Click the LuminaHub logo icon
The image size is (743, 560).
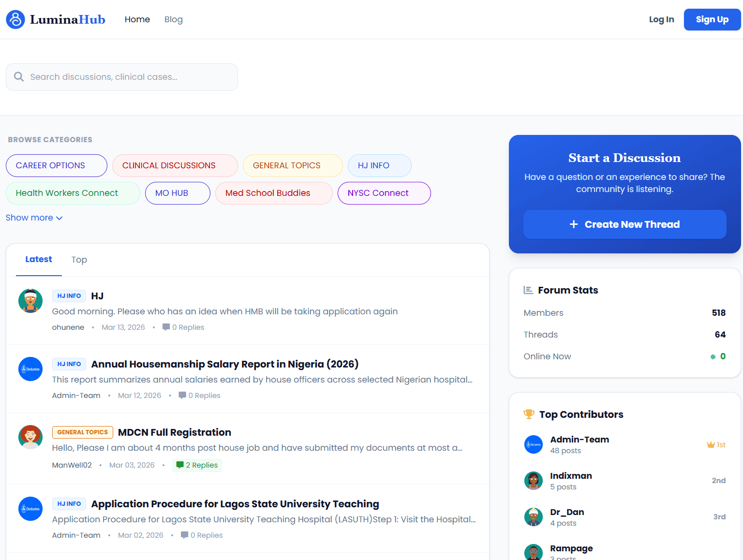click(x=15, y=19)
